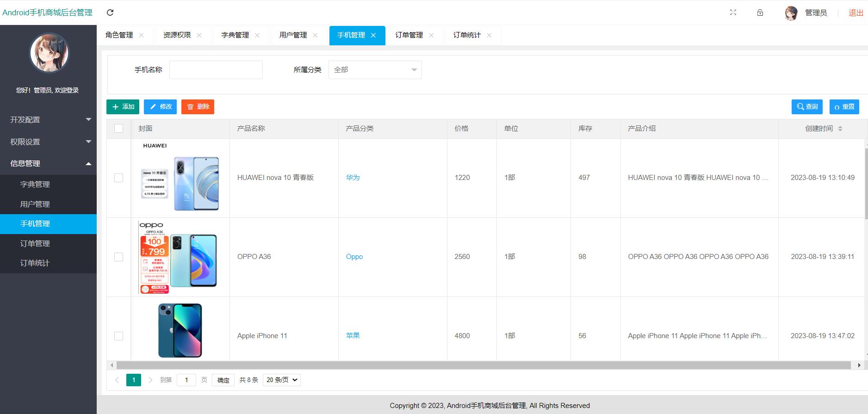868x414 pixels.
Task: Close the 用户管理 tab
Action: tap(315, 35)
